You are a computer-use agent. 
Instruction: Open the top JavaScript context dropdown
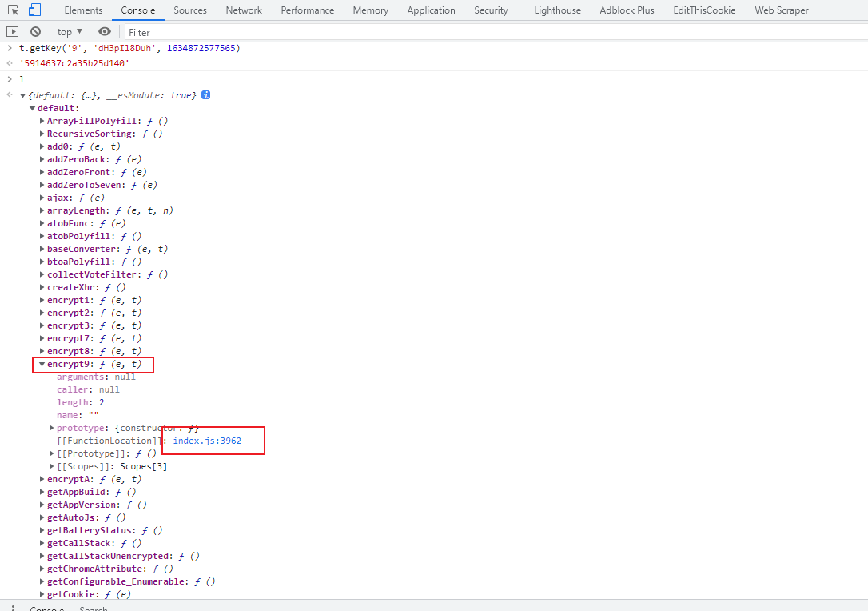[70, 32]
